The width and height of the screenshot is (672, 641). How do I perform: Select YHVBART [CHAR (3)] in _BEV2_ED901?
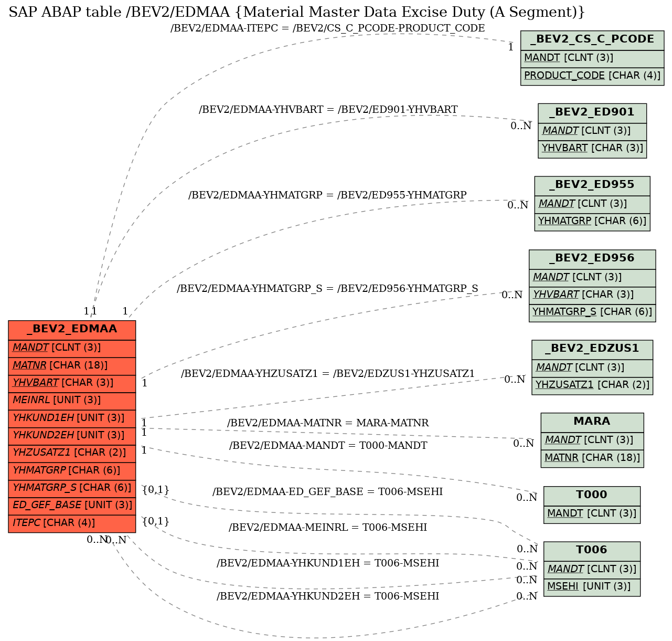pos(592,149)
